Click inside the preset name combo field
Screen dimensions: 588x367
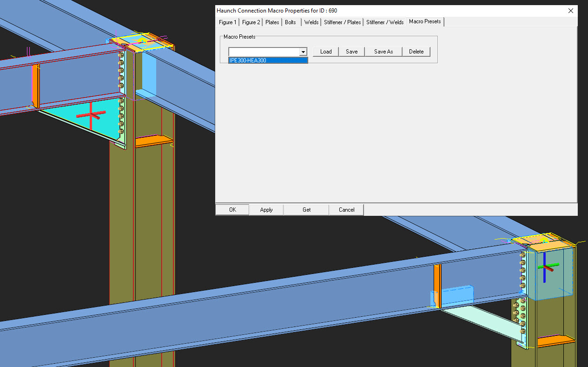264,52
